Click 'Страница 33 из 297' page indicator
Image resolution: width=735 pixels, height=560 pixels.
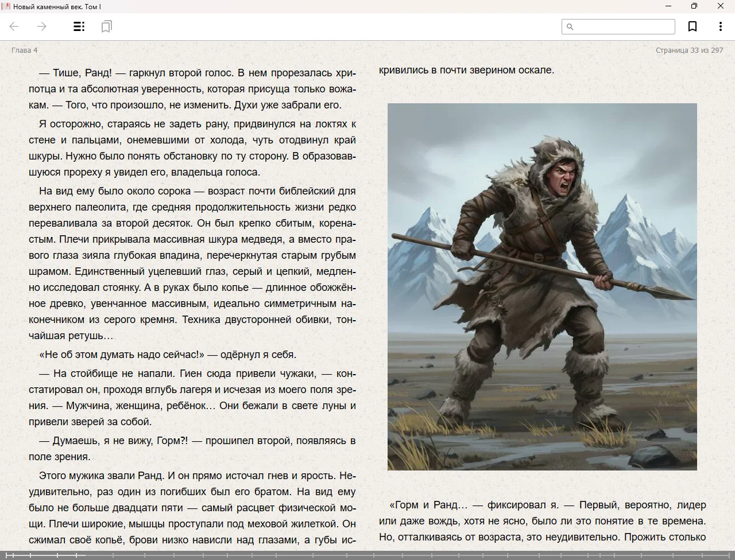689,50
